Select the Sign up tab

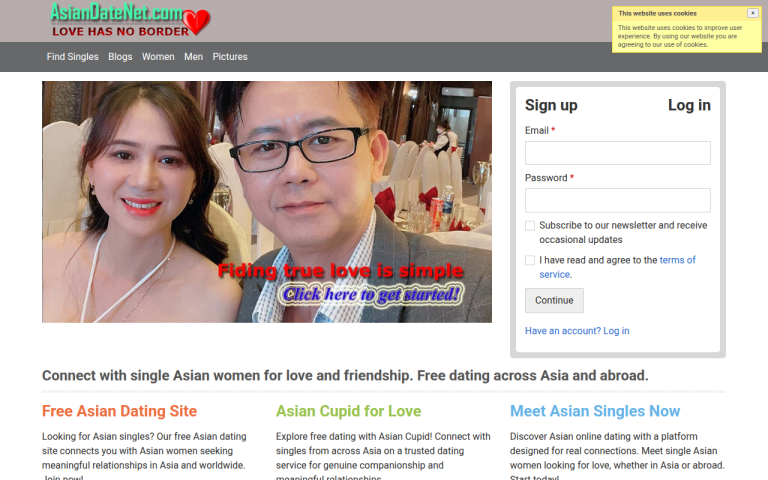[551, 105]
